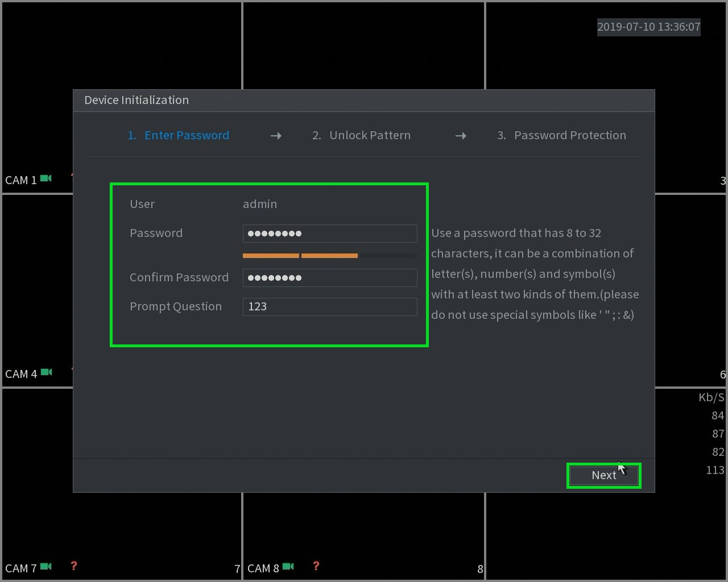The width and height of the screenshot is (728, 582).
Task: Click the CAM 8 channel label
Action: coord(263,568)
